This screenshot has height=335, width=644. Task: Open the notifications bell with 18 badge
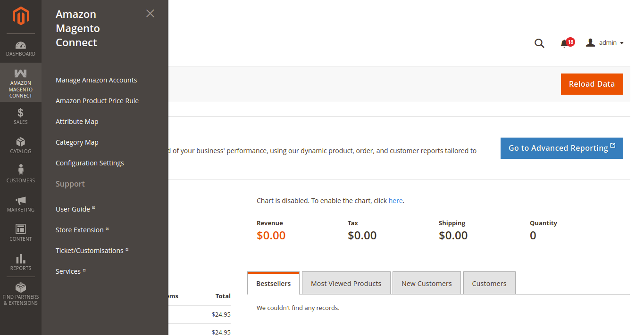(x=567, y=43)
